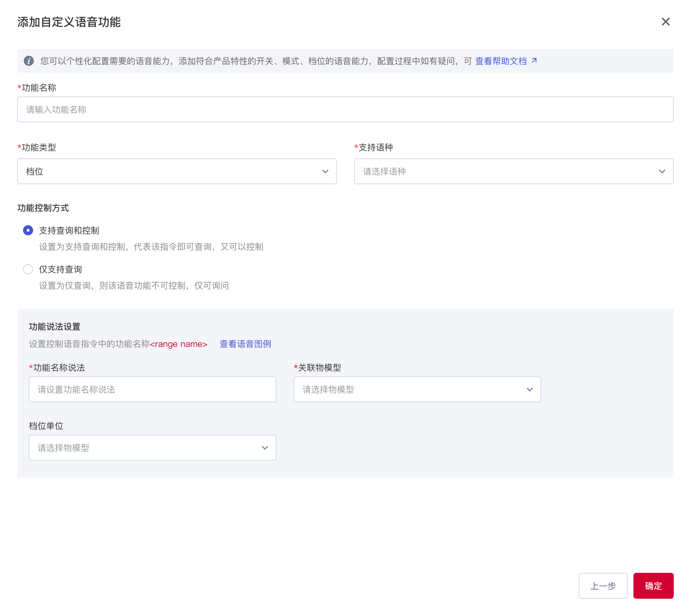Screen dimensions: 691x616
Task: Click the red 确定 confirm button
Action: pos(653,586)
